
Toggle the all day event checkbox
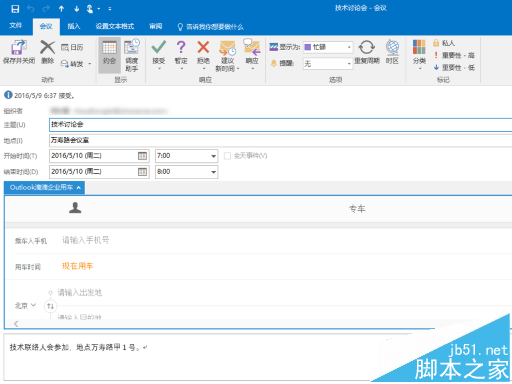click(227, 156)
